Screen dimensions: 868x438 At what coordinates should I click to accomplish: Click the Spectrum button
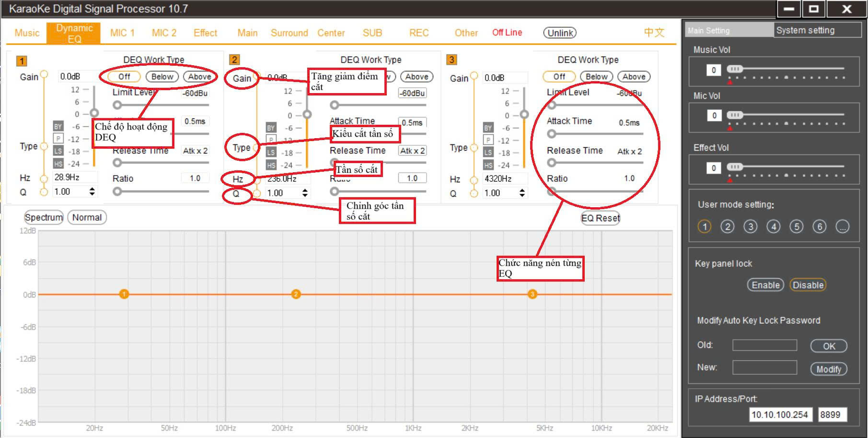44,217
